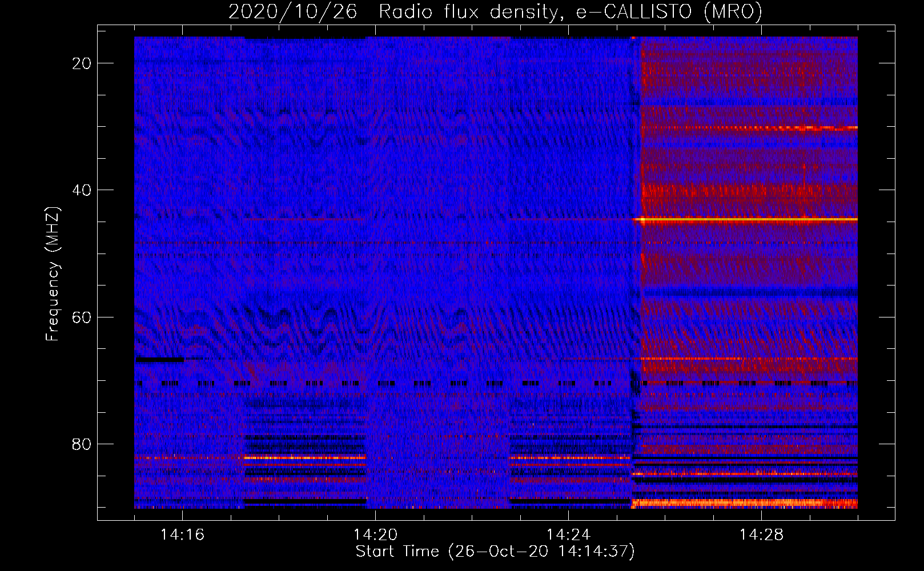Click the 'Frequency (MHZ)' axis label

(x=53, y=274)
